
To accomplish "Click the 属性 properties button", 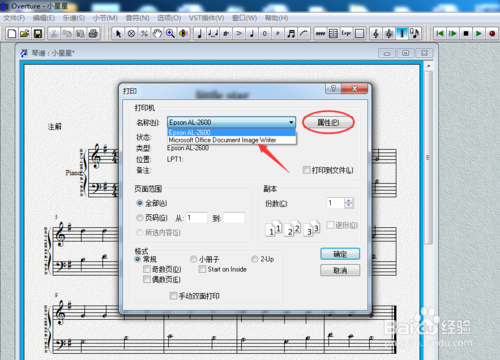I will (x=328, y=122).
